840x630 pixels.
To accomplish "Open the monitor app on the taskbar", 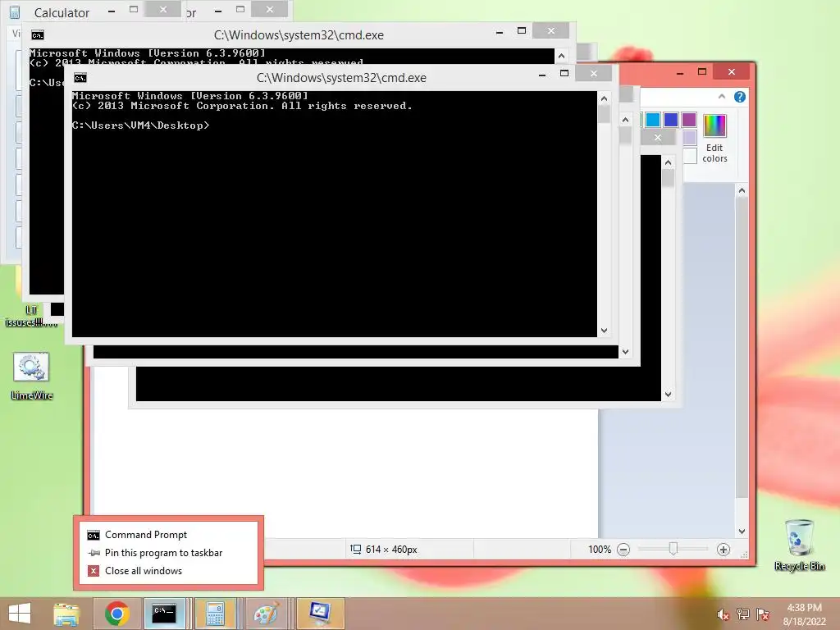I will point(320,614).
